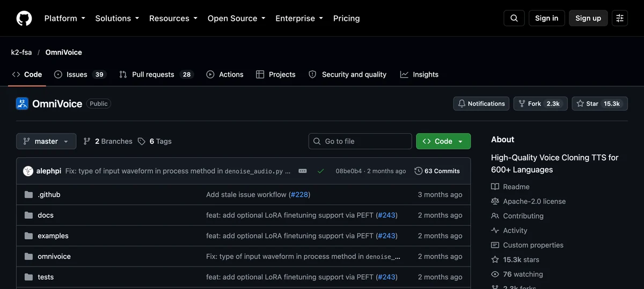Click the examples folder icon
The height and width of the screenshot is (289, 644).
tap(28, 236)
